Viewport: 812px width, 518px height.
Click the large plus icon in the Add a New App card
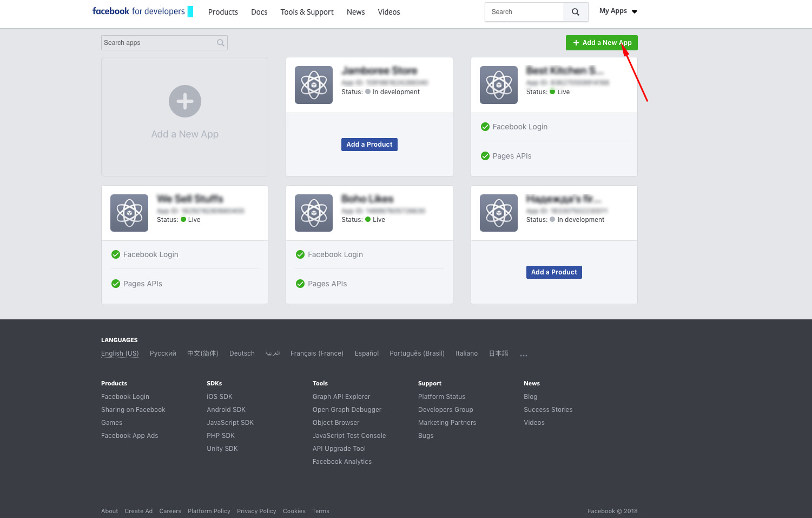click(x=185, y=101)
